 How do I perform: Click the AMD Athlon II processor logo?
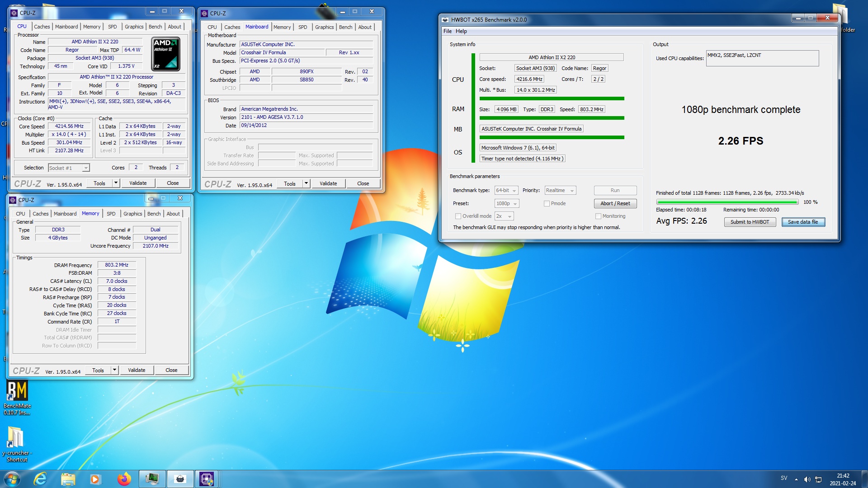click(165, 54)
